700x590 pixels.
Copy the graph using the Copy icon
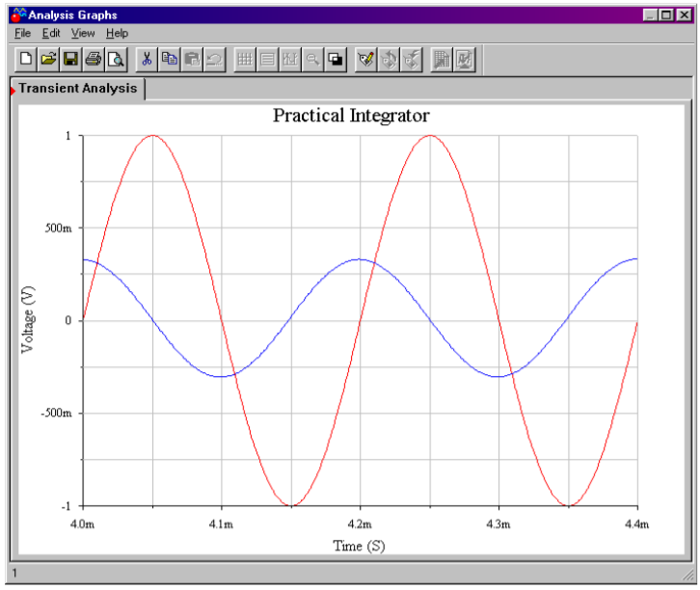tap(170, 59)
